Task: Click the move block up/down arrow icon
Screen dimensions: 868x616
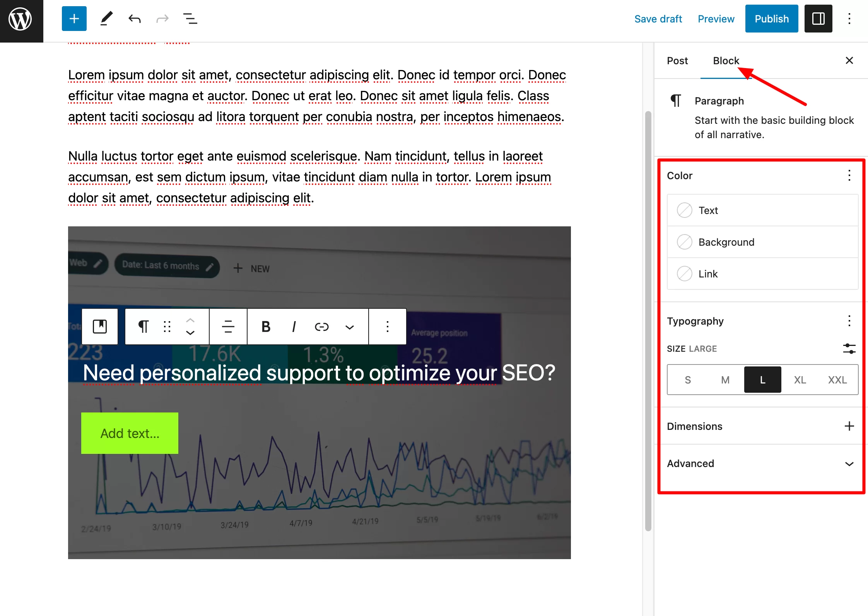Action: 190,327
